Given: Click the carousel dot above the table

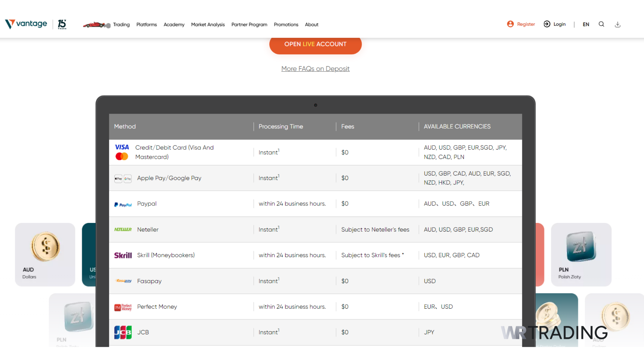Looking at the screenshot, I should 315,105.
